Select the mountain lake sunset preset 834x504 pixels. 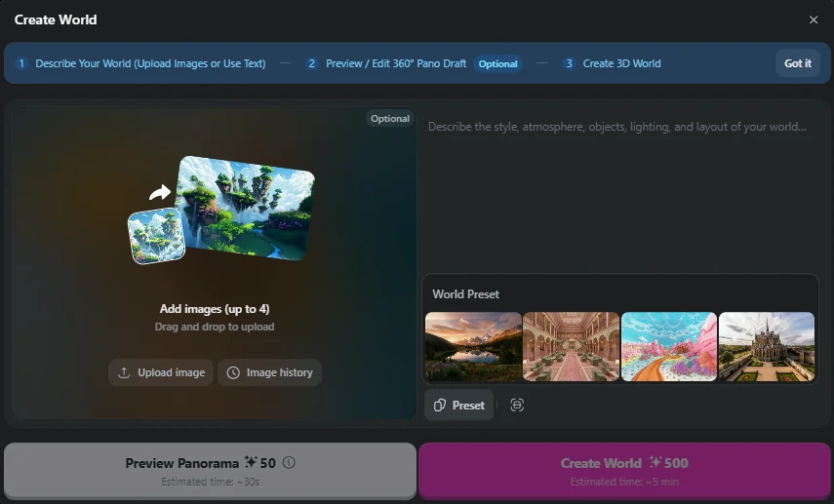(x=473, y=347)
